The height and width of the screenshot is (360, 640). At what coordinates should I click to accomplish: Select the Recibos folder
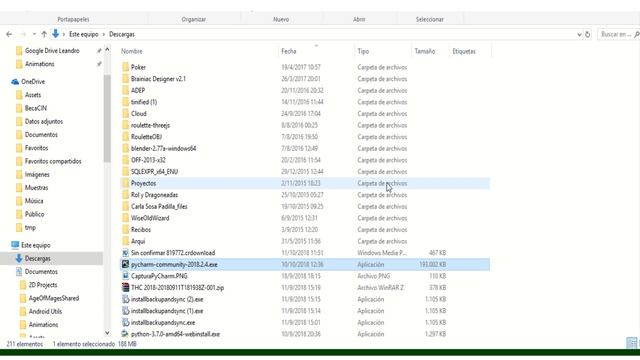coord(141,230)
